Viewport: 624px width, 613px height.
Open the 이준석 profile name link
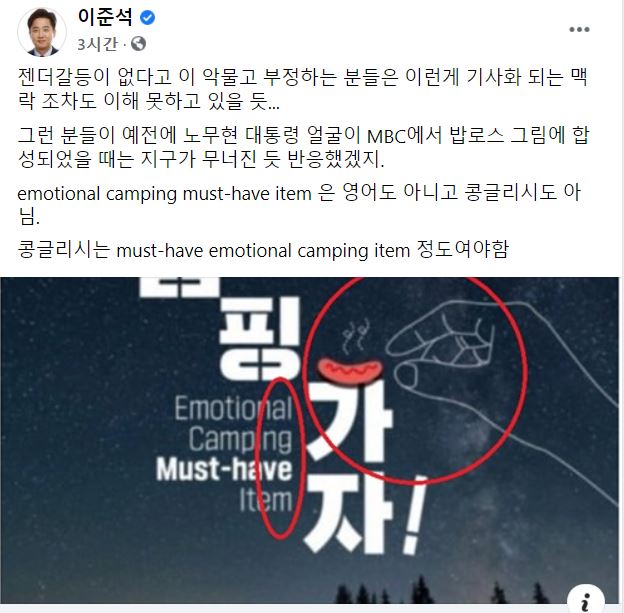105,18
